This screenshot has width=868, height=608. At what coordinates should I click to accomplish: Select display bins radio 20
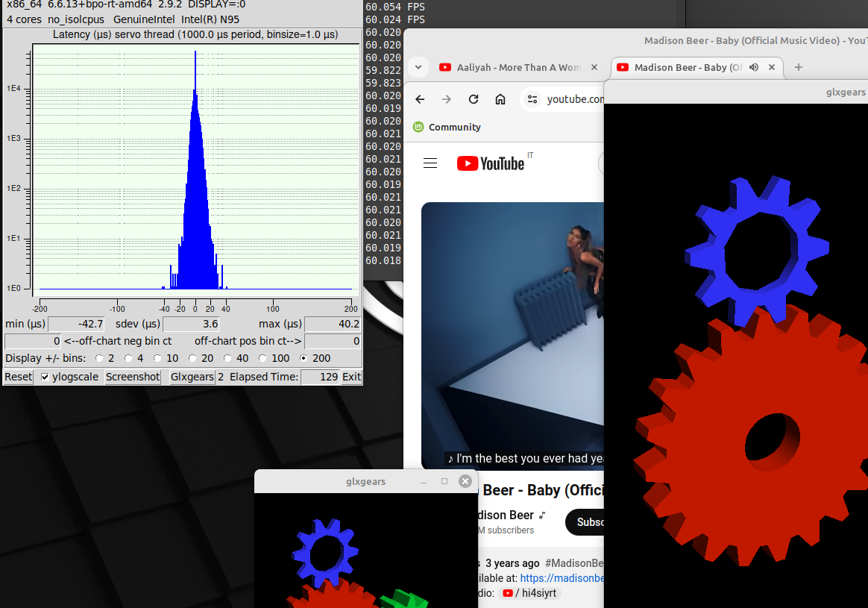click(x=192, y=358)
